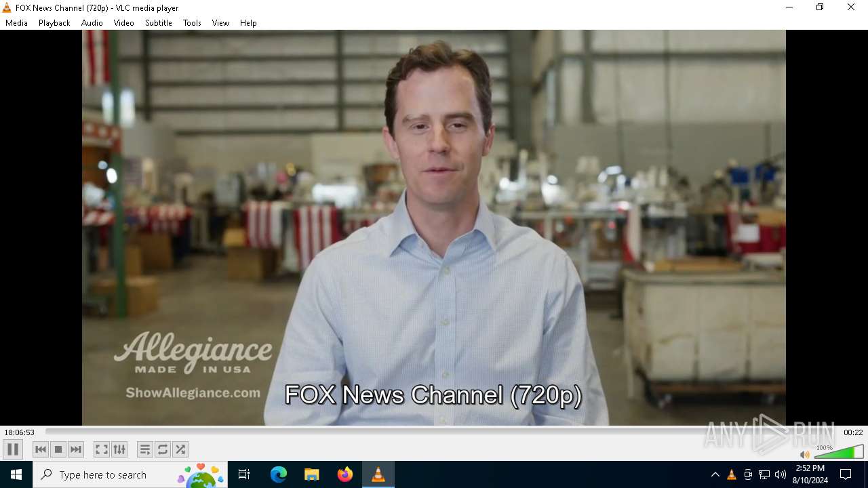Toggle fullscreen video mode

point(102,449)
